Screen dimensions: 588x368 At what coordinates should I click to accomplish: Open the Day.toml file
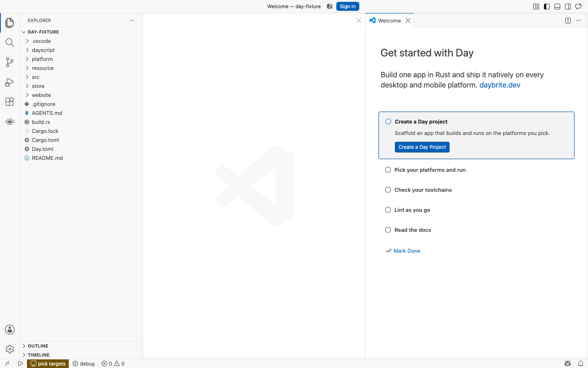[x=81, y=149]
